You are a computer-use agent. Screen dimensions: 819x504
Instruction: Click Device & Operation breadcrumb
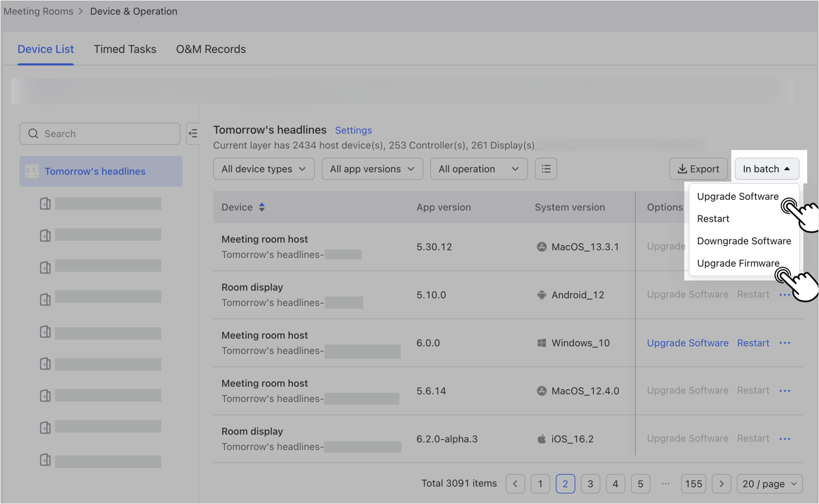(x=134, y=11)
